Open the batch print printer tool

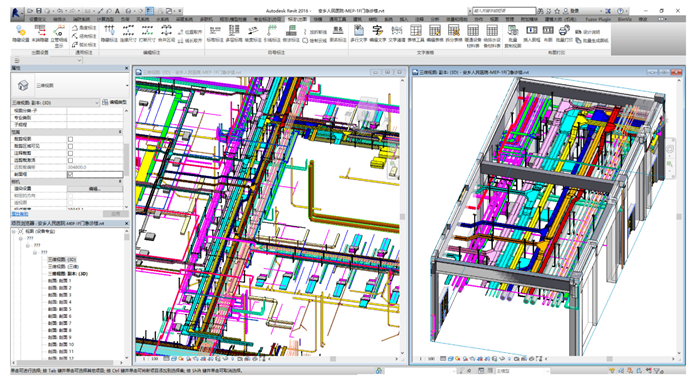564,31
